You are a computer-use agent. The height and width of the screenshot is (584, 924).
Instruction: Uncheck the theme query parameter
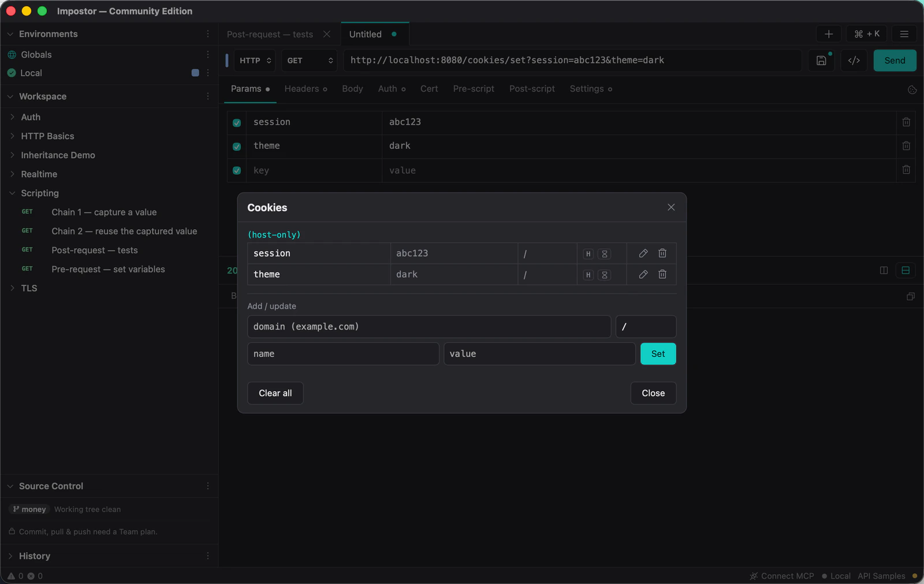click(237, 147)
